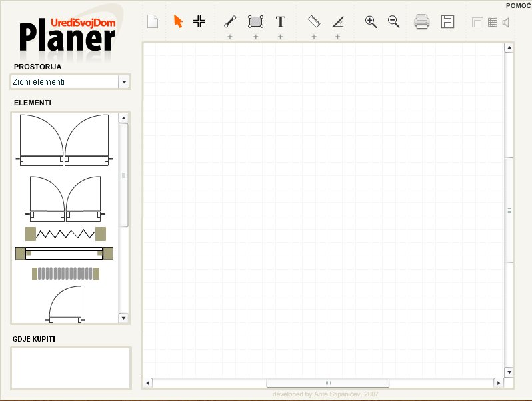Screen dimensions: 532x401
Task: Select the rectangle room shape tool
Action: 255,21
